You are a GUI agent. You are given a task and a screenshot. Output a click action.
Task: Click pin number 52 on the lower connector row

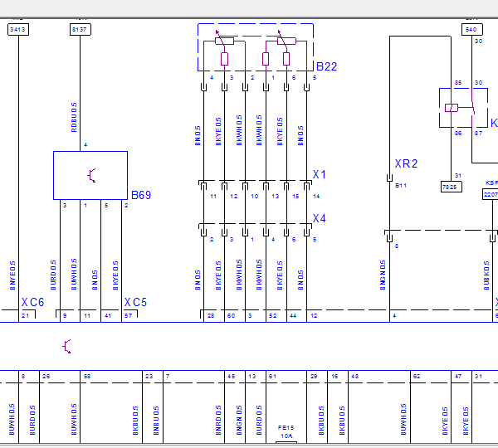coord(273,315)
